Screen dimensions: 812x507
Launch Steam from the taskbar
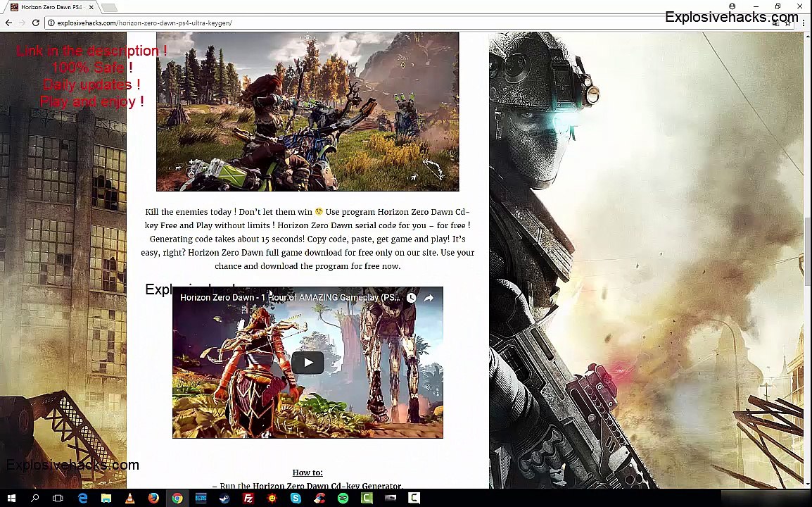click(224, 498)
